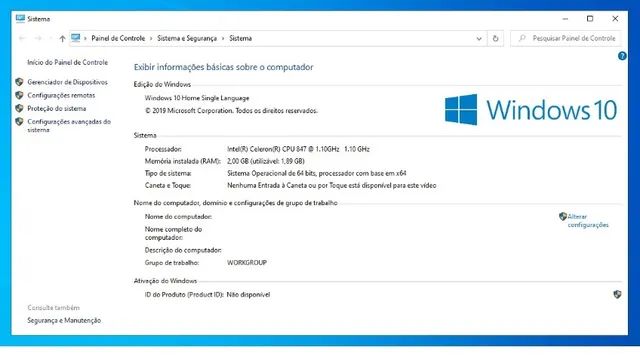Click the shield icon next to Alterar configurações
Image resolution: width=640 pixels, height=362 pixels.
tap(563, 216)
